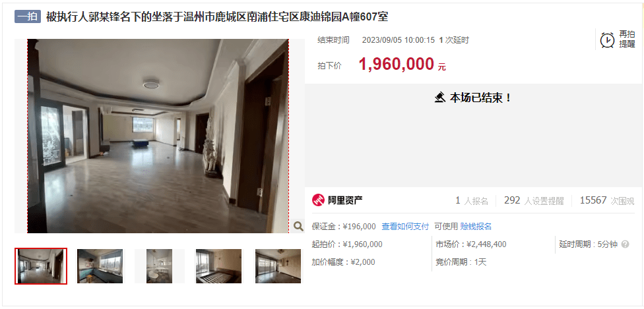The width and height of the screenshot is (644, 309).
Task: Open the 赊钱报名 link
Action: click(x=476, y=227)
